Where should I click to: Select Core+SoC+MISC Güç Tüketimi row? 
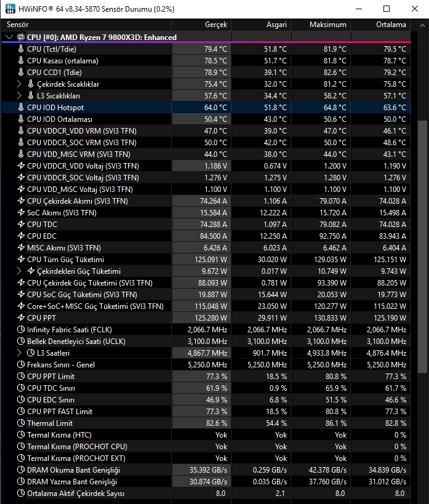coord(206,306)
